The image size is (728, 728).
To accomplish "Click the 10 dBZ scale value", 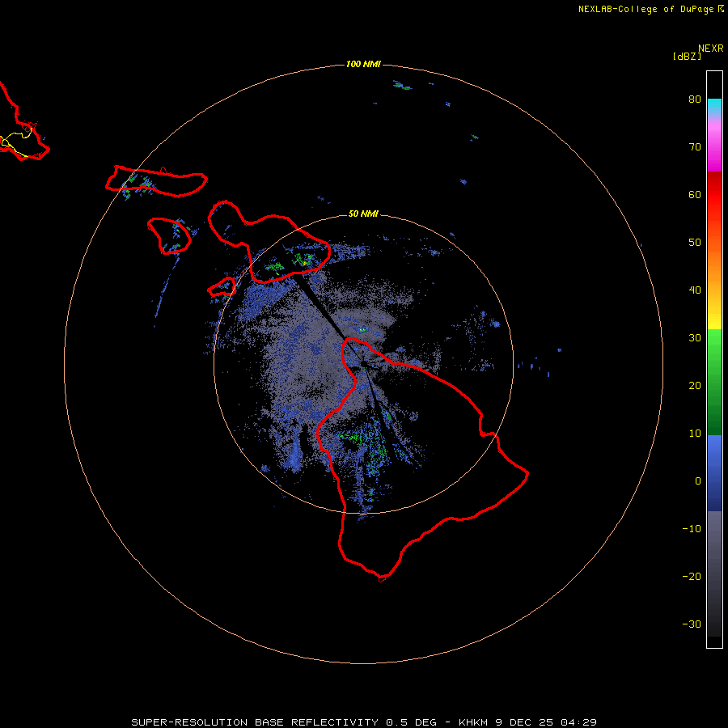I will (695, 434).
